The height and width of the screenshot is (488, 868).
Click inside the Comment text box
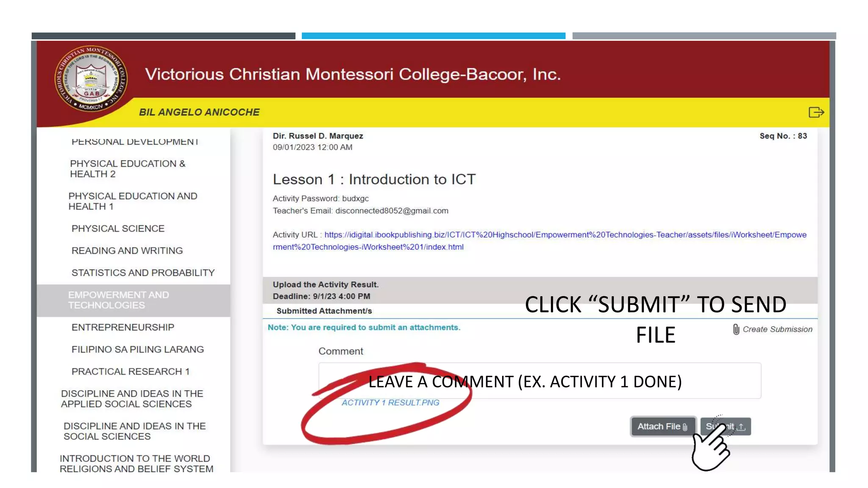[x=540, y=380]
